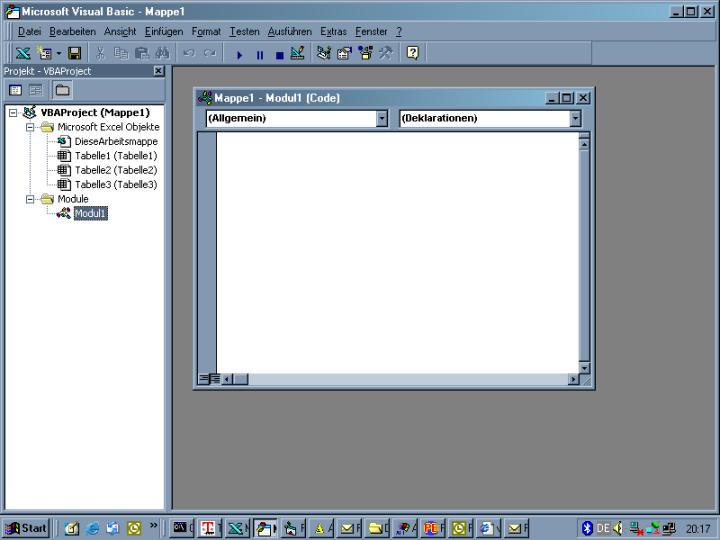Open the (Deklarationen) procedure dropdown
Image resolution: width=720 pixels, height=540 pixels.
[575, 118]
